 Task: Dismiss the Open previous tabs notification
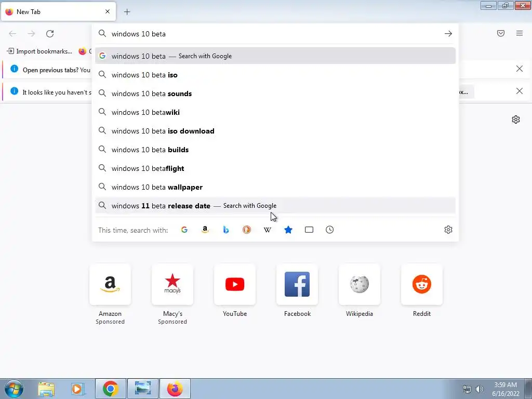coord(519,69)
